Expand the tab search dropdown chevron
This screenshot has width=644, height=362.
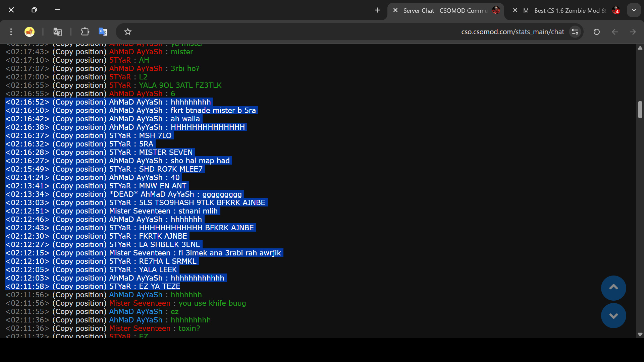click(x=634, y=10)
